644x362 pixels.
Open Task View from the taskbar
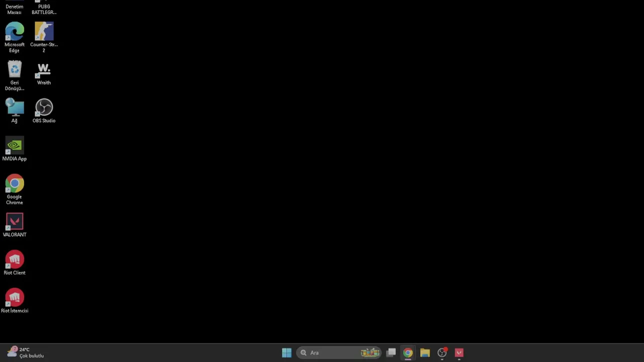coord(391,353)
